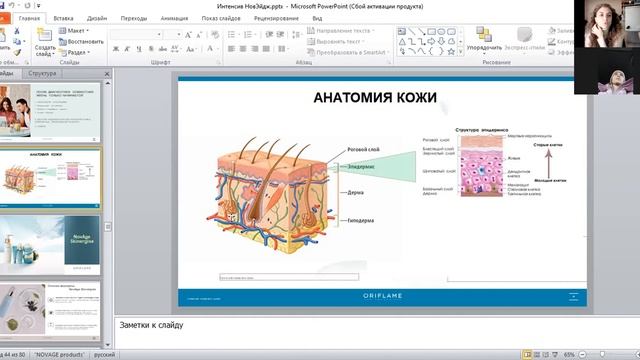Click the Redo icon in quick access toolbar
640x360 pixels.
[27, 6]
